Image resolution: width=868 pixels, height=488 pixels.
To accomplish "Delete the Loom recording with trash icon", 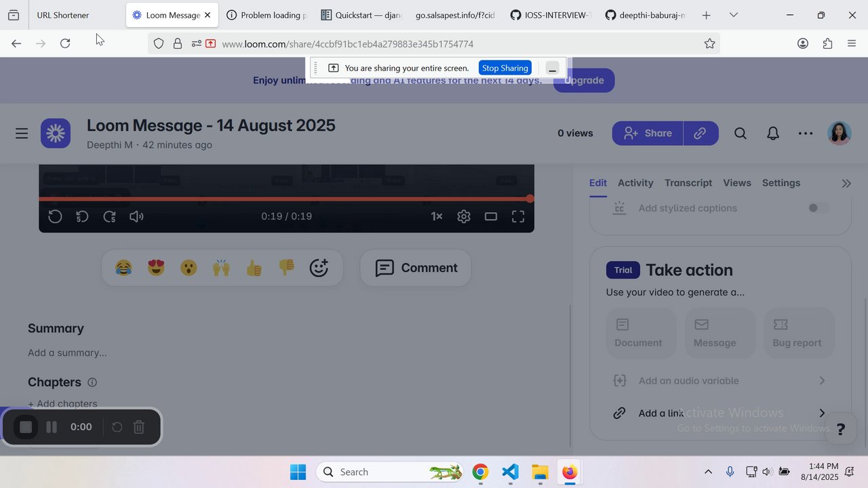I will tap(139, 427).
